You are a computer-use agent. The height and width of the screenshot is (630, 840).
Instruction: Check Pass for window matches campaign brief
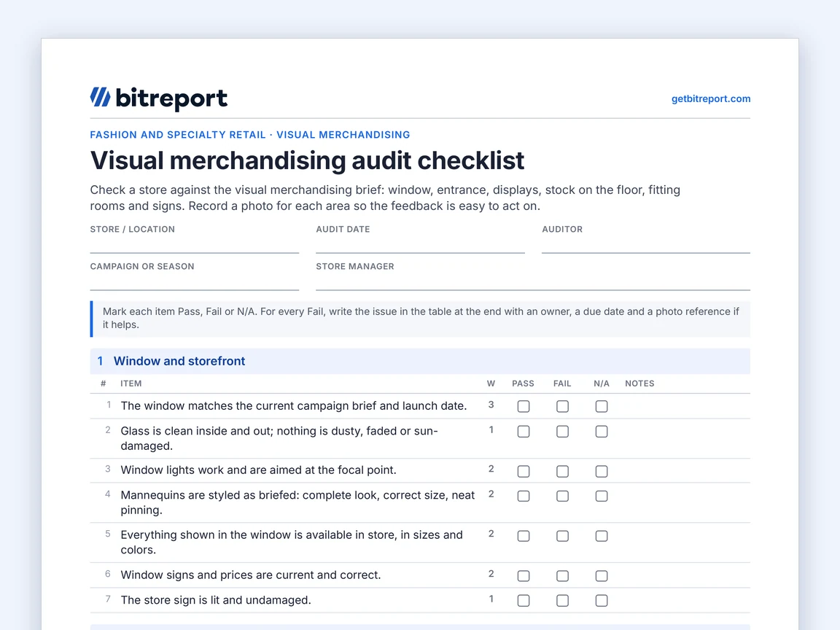click(x=524, y=406)
